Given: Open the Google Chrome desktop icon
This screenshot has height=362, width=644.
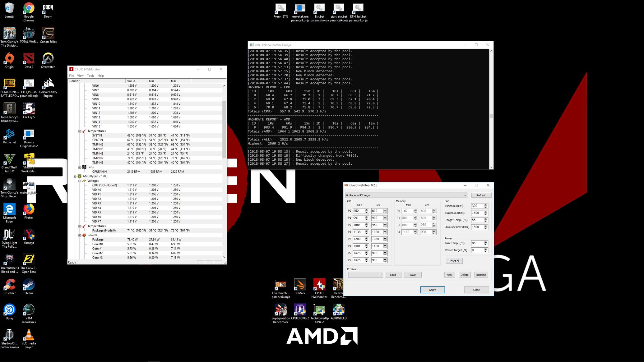Looking at the screenshot, I should tap(29, 12).
